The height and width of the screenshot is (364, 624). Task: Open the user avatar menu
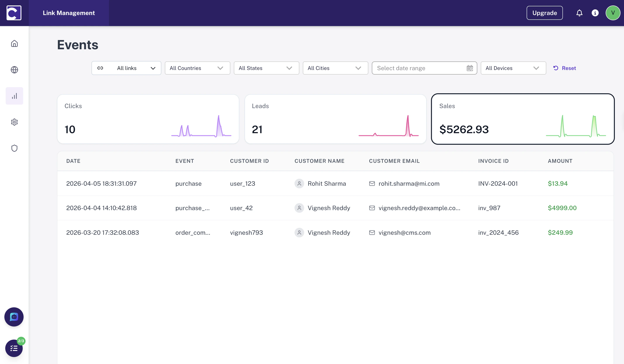coord(613,13)
